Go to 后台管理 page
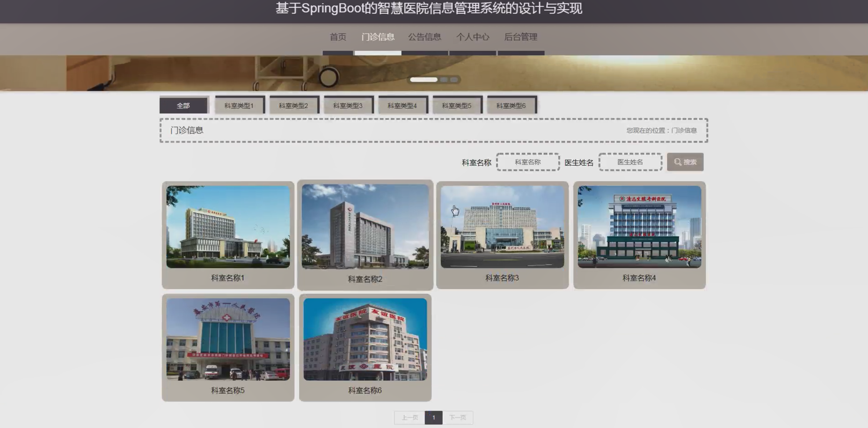The width and height of the screenshot is (868, 428). click(x=521, y=37)
